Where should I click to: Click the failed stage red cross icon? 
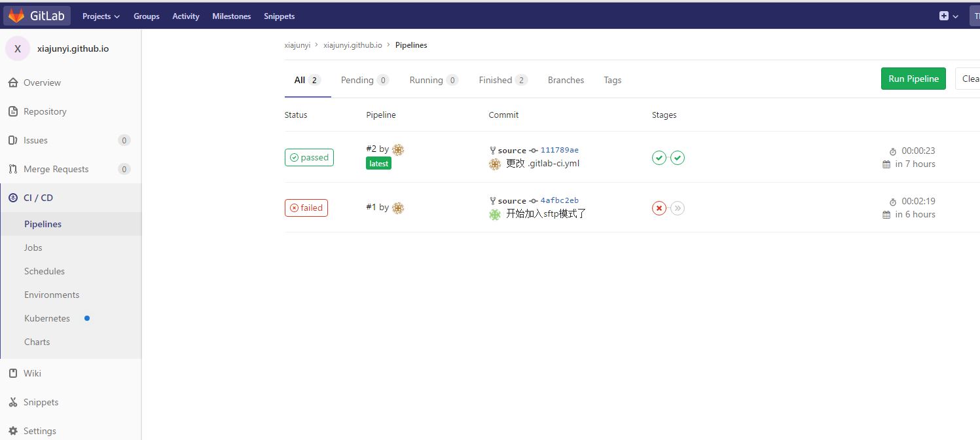659,208
